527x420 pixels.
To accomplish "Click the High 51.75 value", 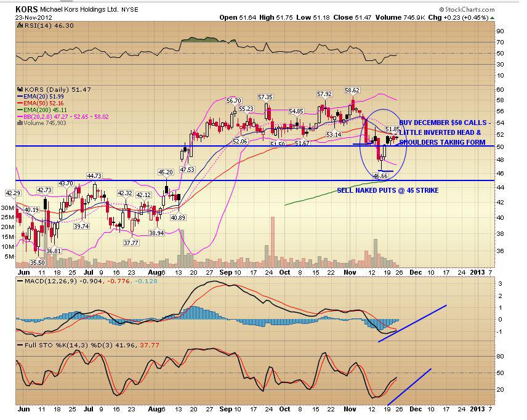I will pyautogui.click(x=276, y=17).
